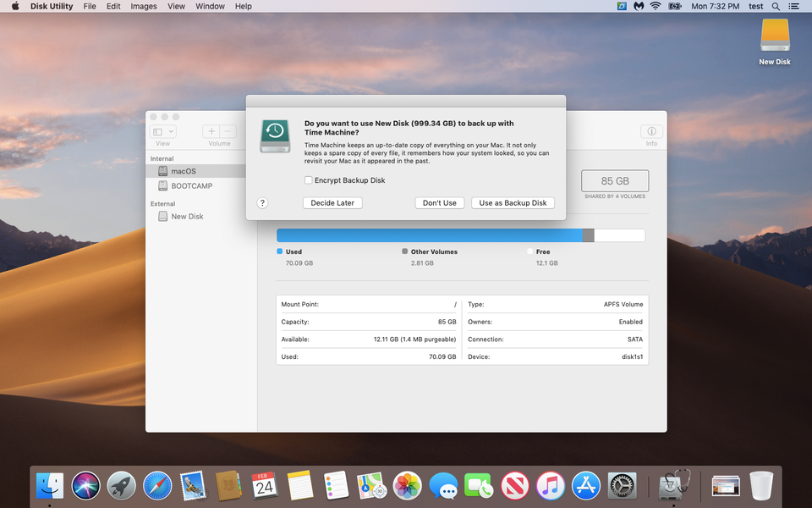This screenshot has height=508, width=812.
Task: Enable the Encrypt Backup Disk checkbox
Action: 309,180
